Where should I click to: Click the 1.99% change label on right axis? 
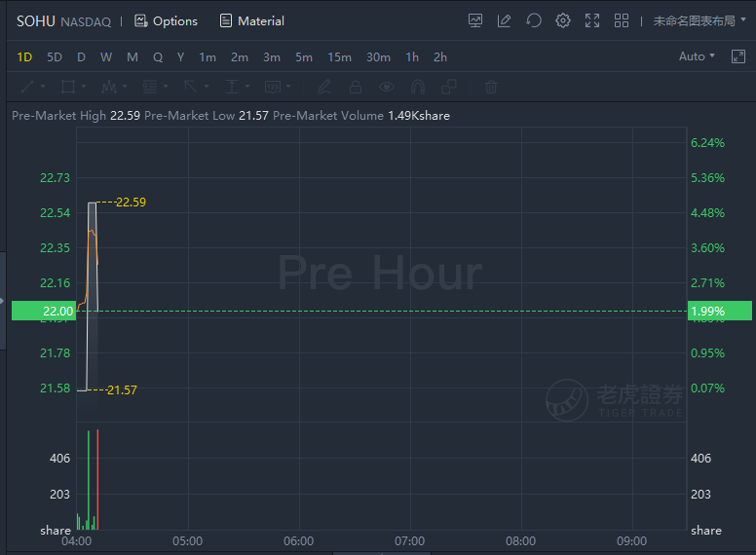point(720,312)
